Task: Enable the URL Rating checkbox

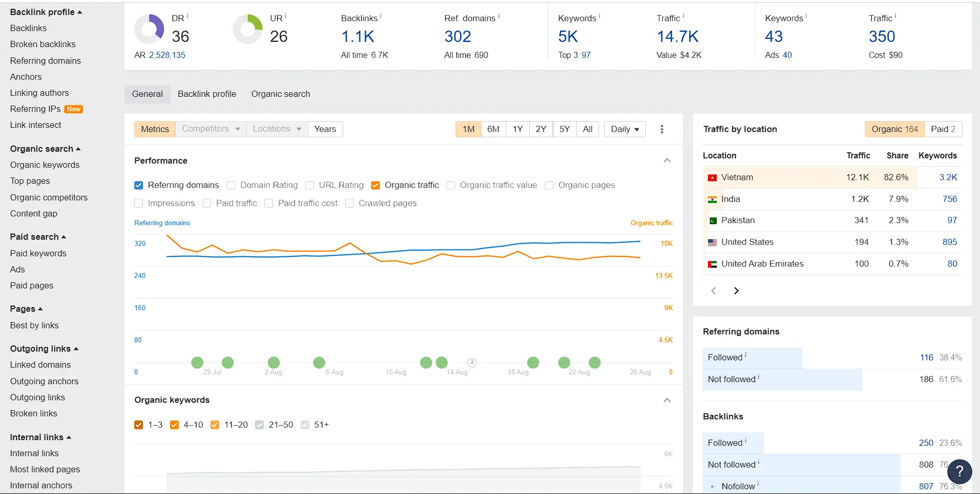Action: (x=310, y=185)
